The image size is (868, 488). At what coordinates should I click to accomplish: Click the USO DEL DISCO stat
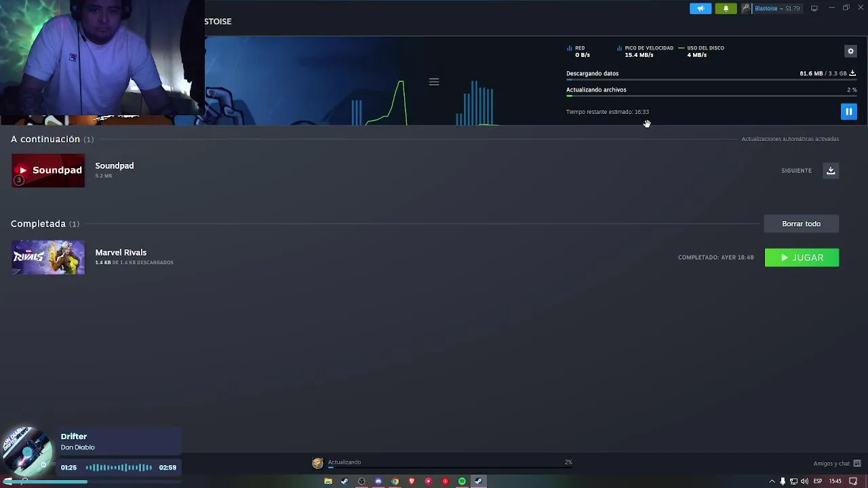tap(701, 52)
